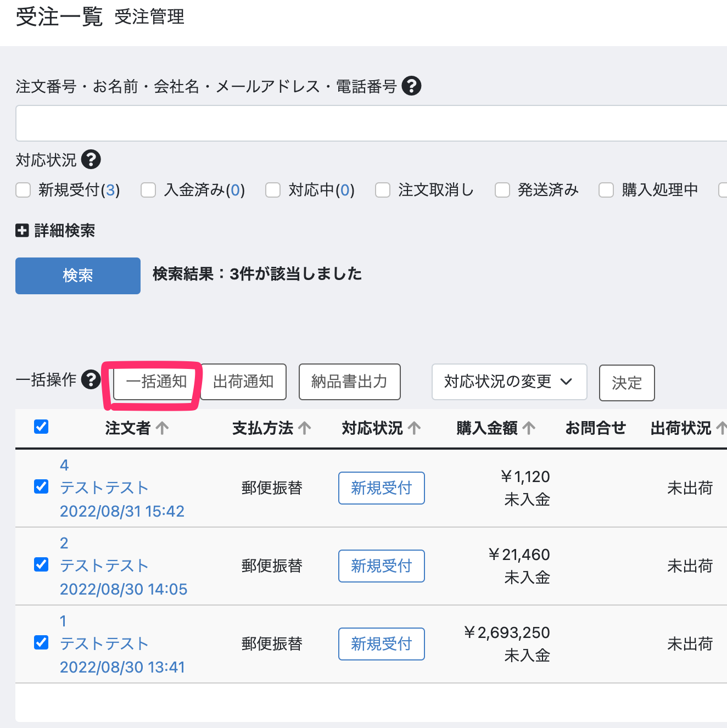Click date 2022/08/30 13:41 link
Screen dimensions: 727x728
[122, 667]
